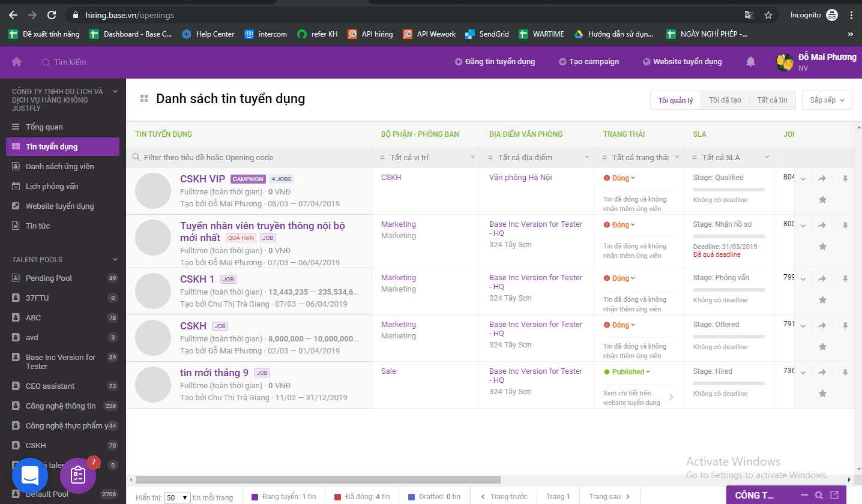
Task: Select the Tôi quản lý tab
Action: tap(675, 100)
